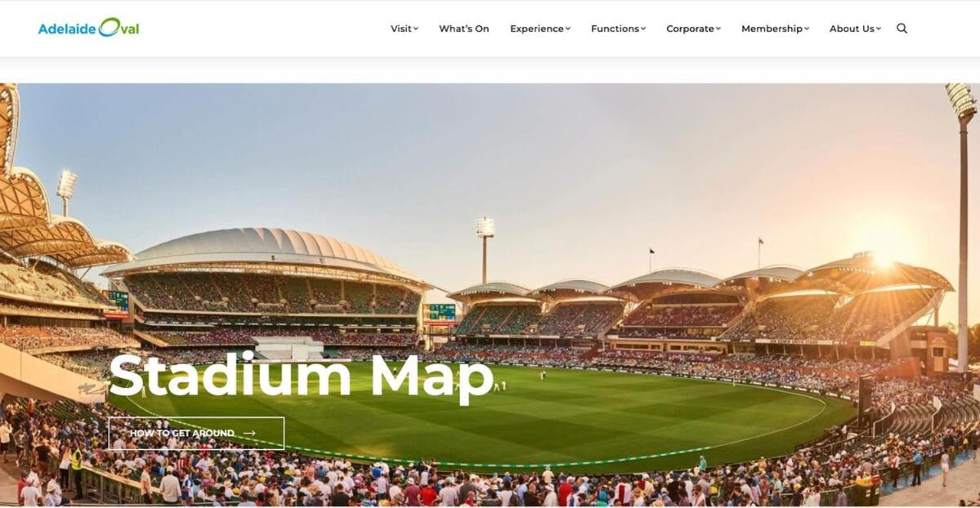This screenshot has width=980, height=508.
Task: Click the How To Get Around button
Action: [x=196, y=433]
